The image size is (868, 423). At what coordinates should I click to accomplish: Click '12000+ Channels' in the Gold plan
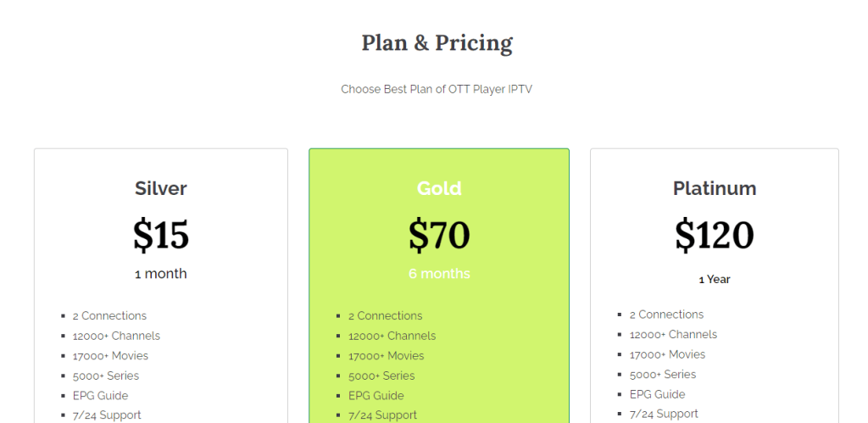tap(392, 336)
